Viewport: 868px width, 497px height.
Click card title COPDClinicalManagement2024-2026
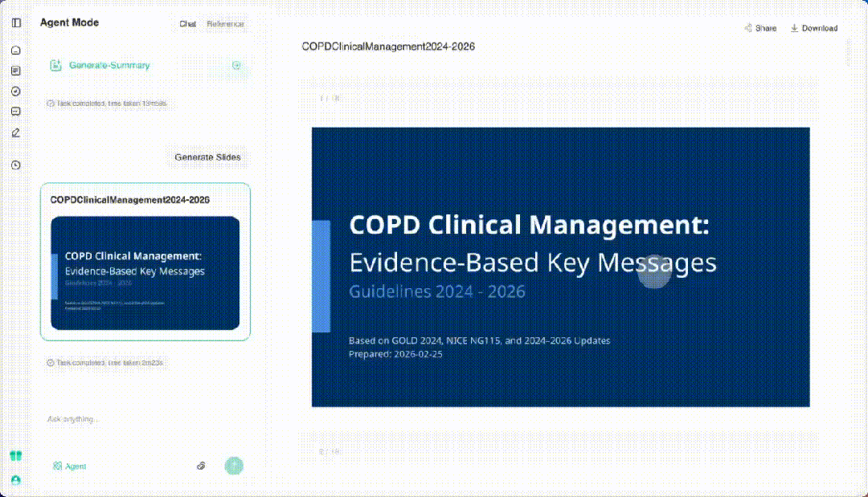[130, 200]
